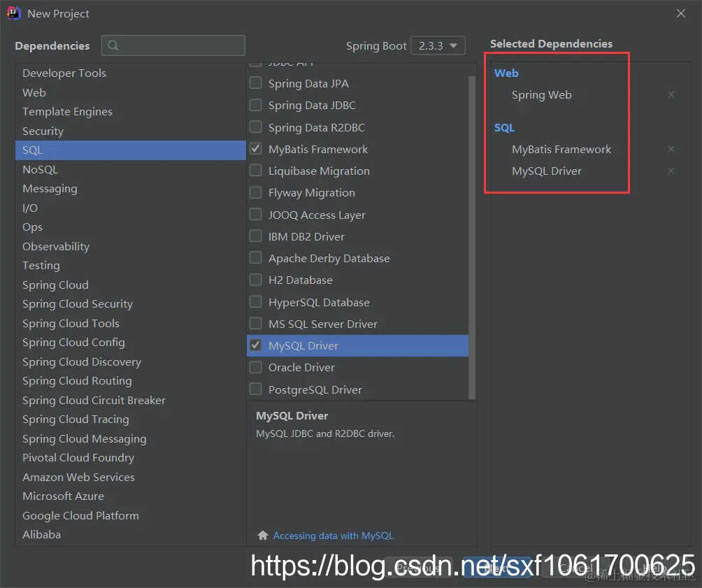Check the Spring Data JPA checkbox
Image resolution: width=702 pixels, height=588 pixels.
pos(256,83)
